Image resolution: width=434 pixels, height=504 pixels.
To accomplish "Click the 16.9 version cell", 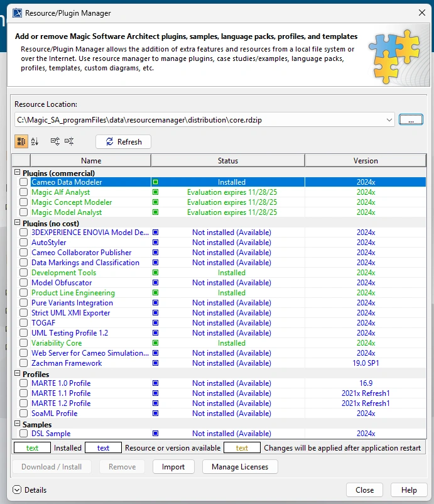I will tap(366, 383).
